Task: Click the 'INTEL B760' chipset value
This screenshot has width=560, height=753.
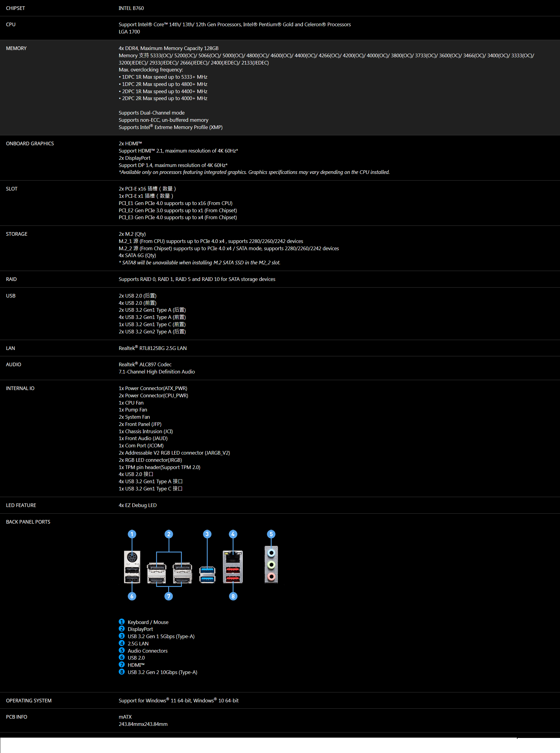Action: pos(131,8)
